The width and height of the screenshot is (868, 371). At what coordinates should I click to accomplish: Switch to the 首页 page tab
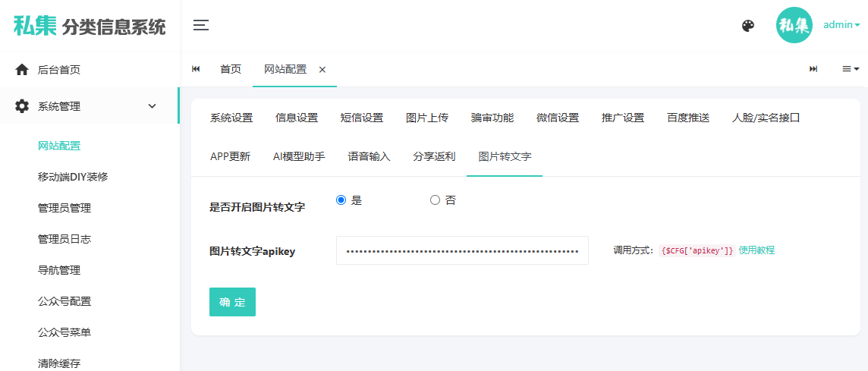click(231, 69)
